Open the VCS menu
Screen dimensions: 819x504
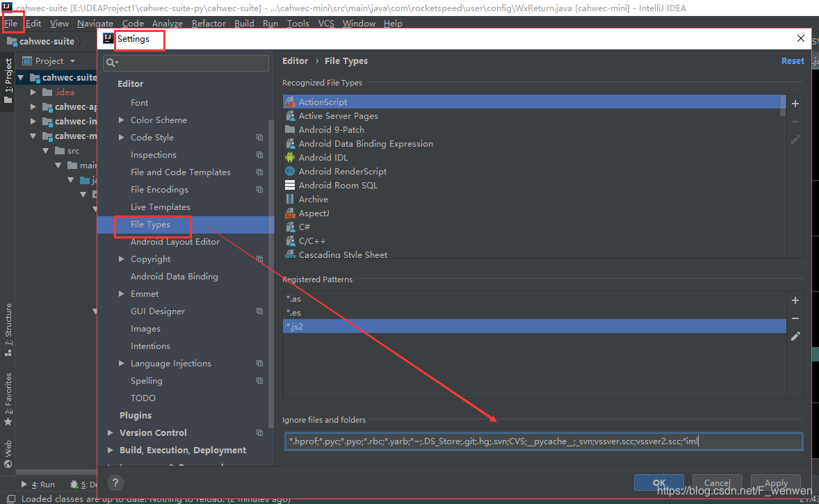point(326,24)
